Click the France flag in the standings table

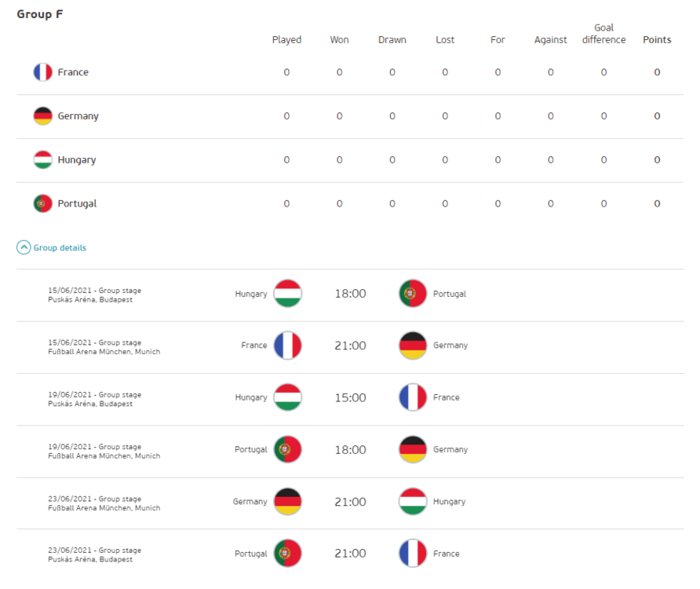tap(42, 72)
